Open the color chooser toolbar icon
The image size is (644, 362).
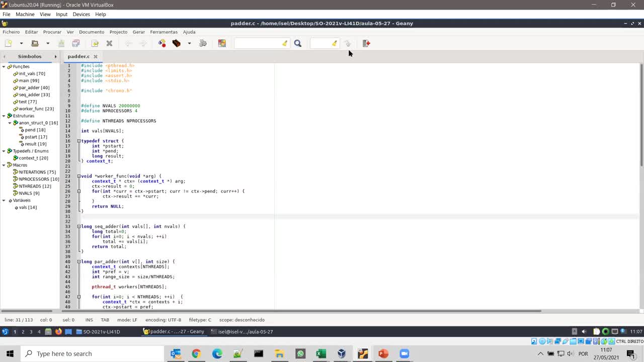click(222, 43)
